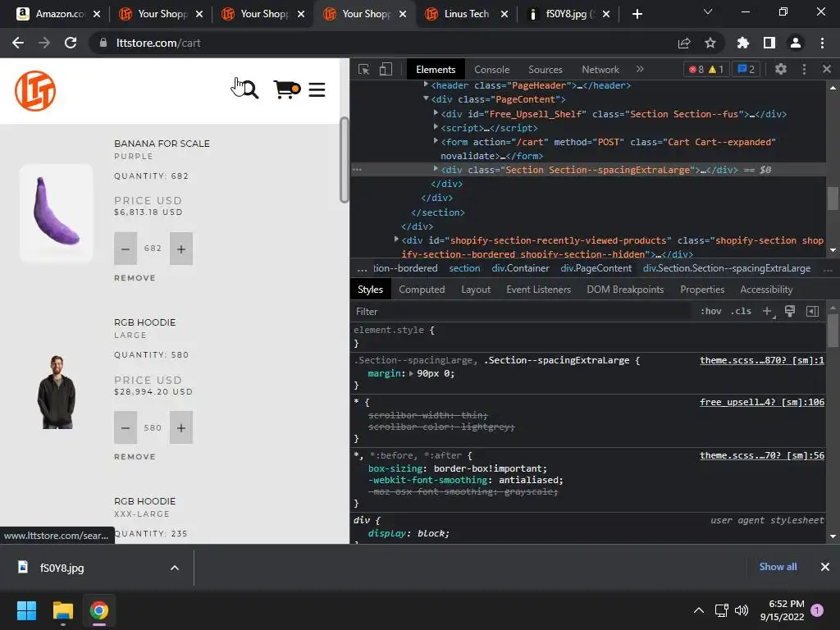Screen dimensions: 840x630
Task: Open a new browser tab
Action: (637, 14)
